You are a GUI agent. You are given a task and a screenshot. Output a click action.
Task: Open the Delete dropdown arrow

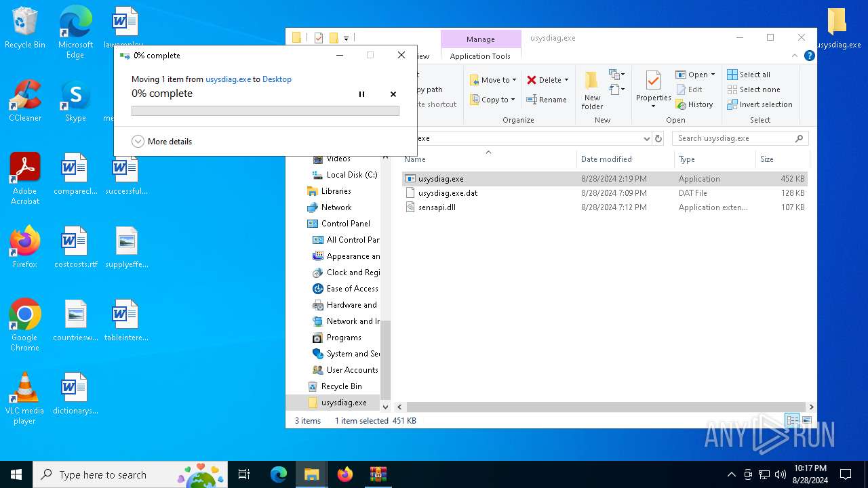pos(566,80)
